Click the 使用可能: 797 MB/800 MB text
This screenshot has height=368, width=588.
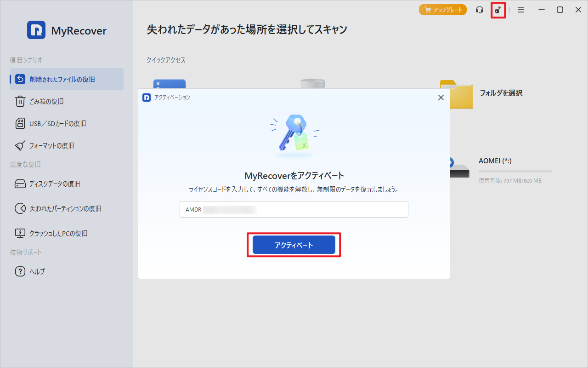pyautogui.click(x=510, y=181)
